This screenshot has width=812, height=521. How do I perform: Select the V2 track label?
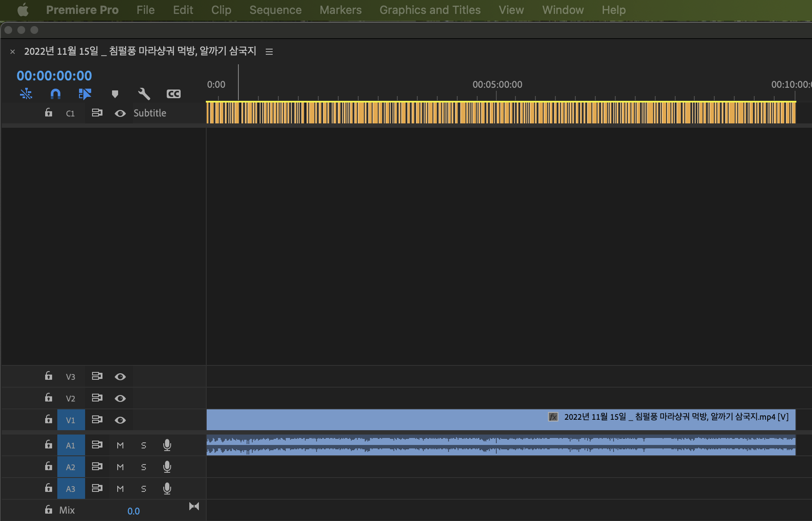point(70,398)
